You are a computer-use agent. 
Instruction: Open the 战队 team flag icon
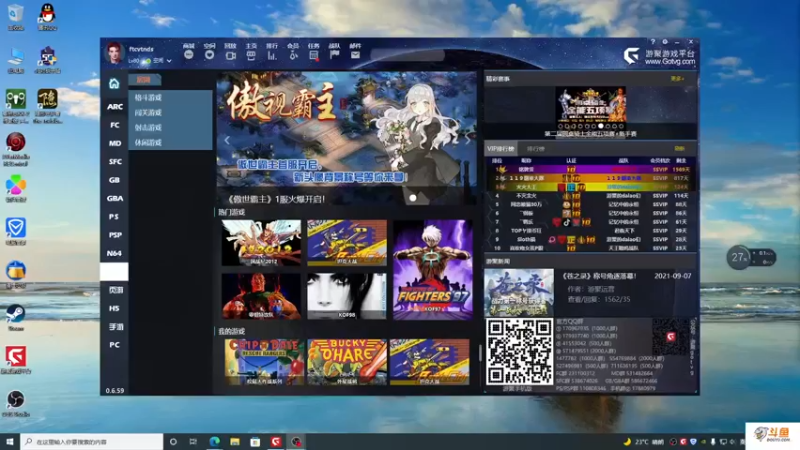pyautogui.click(x=335, y=55)
